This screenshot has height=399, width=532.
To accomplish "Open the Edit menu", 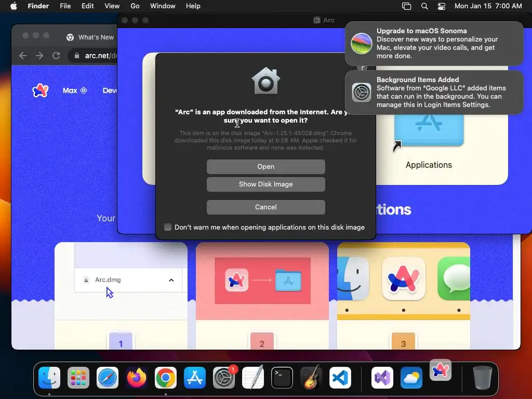I will 87,6.
